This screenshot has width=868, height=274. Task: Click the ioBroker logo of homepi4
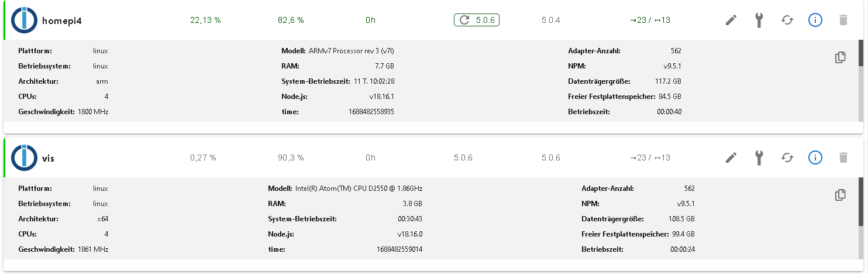[24, 20]
